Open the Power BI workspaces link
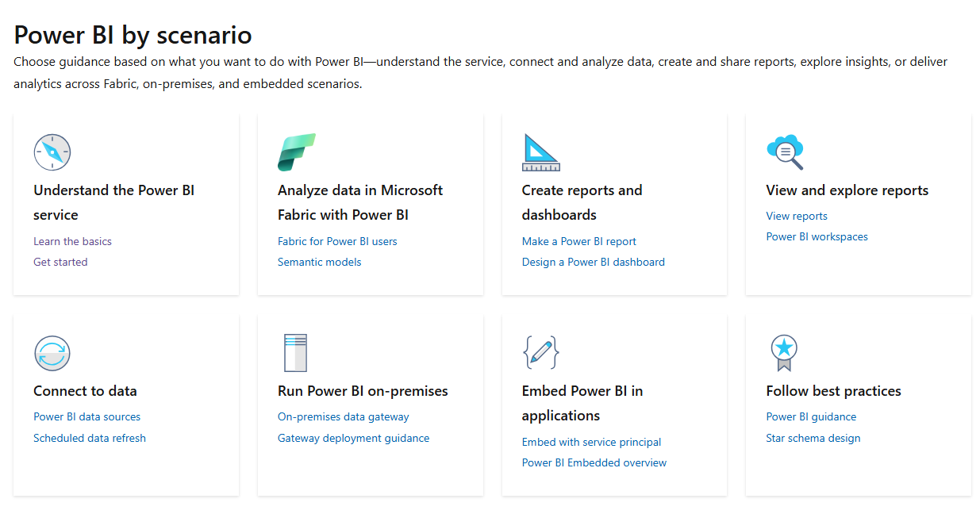980x514 pixels. (x=817, y=236)
